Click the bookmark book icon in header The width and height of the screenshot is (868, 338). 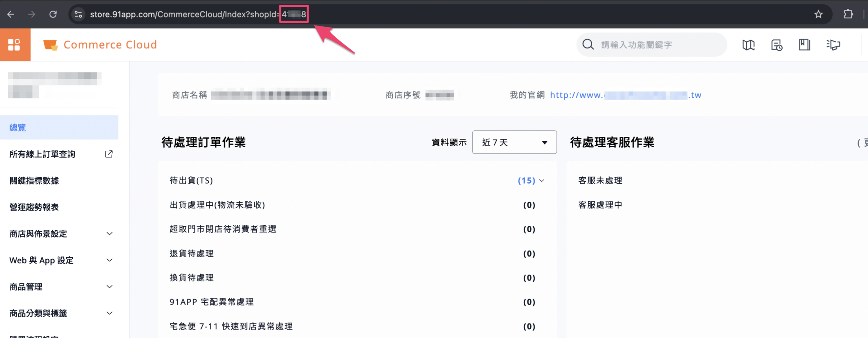click(804, 45)
